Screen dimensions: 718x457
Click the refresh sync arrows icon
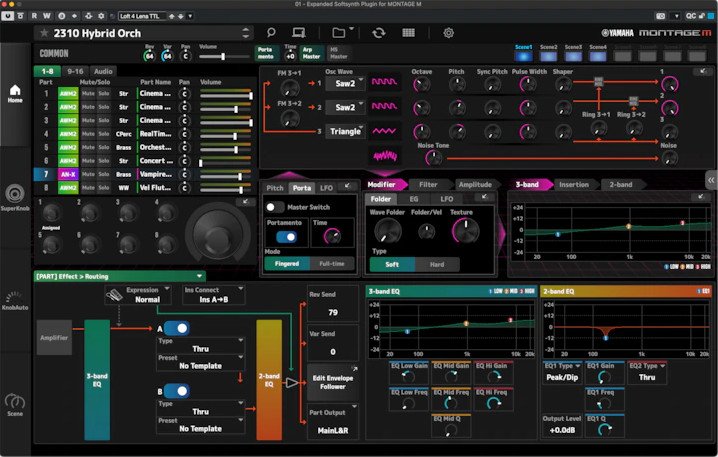(x=379, y=33)
